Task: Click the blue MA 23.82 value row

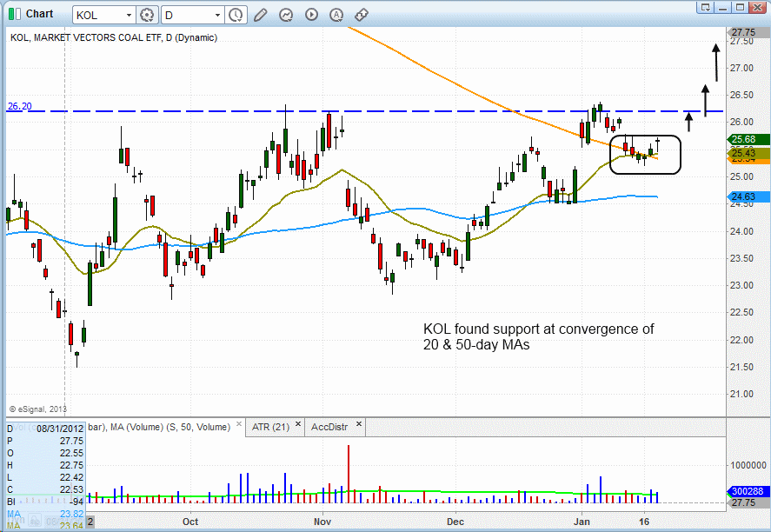Action: (x=46, y=514)
